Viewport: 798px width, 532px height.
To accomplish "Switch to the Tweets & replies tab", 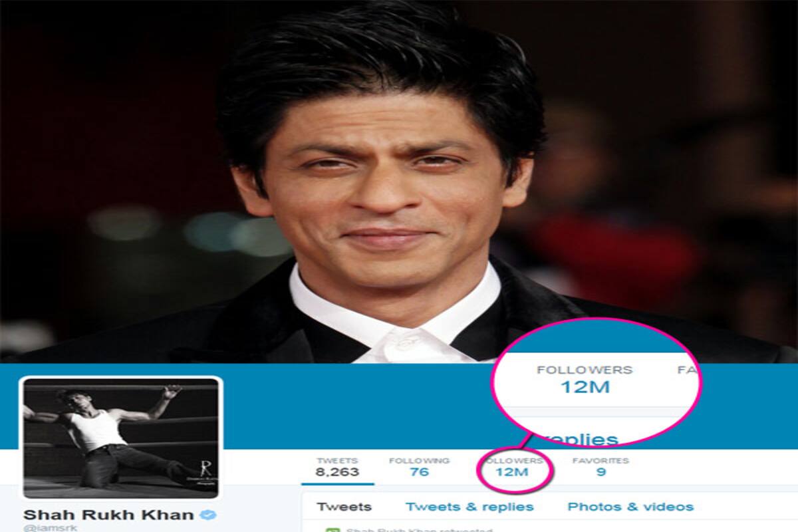I will point(469,507).
